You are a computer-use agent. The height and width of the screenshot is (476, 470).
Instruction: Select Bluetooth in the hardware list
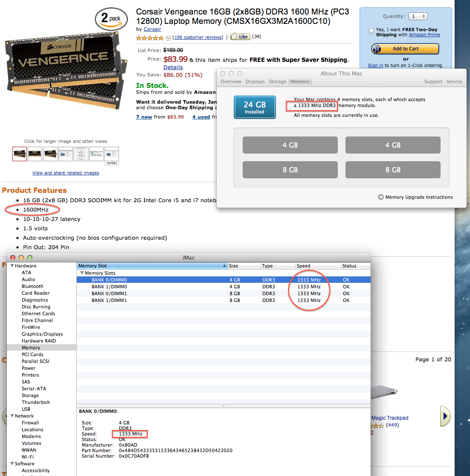point(32,286)
